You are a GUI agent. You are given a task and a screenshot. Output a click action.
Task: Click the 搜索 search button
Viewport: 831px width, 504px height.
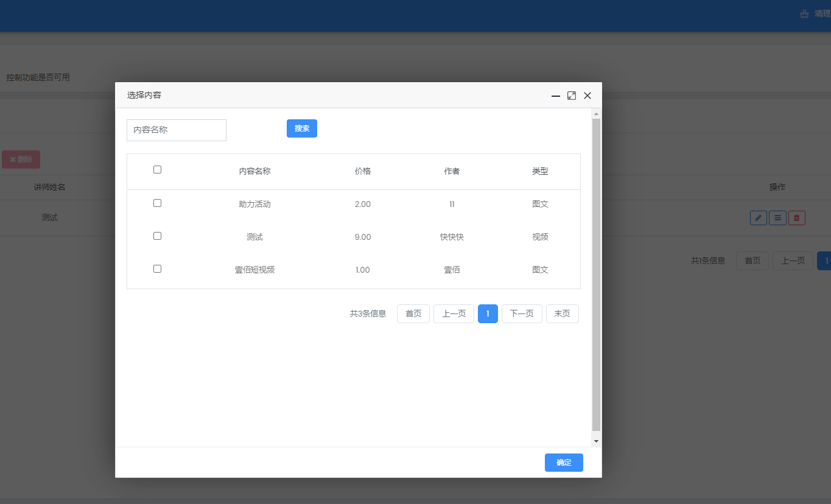pyautogui.click(x=301, y=128)
